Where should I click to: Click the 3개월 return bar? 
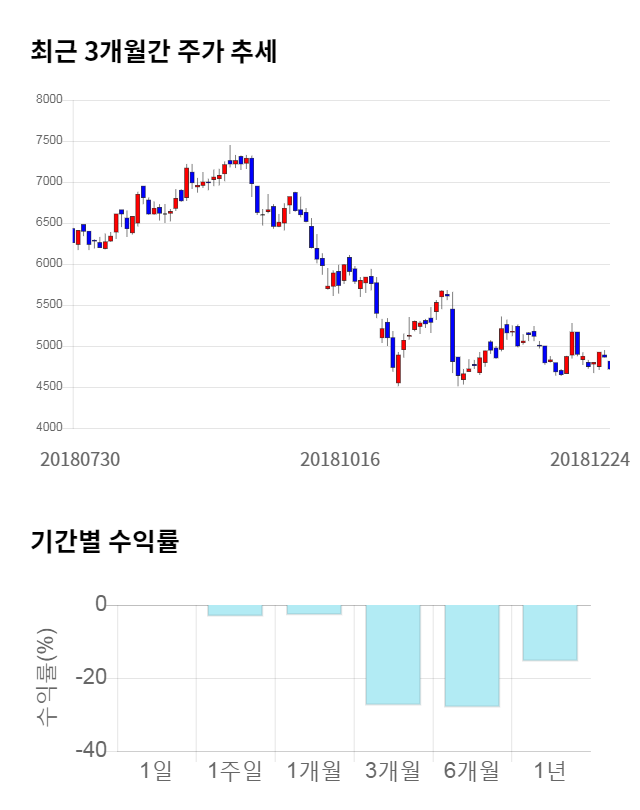pos(393,655)
